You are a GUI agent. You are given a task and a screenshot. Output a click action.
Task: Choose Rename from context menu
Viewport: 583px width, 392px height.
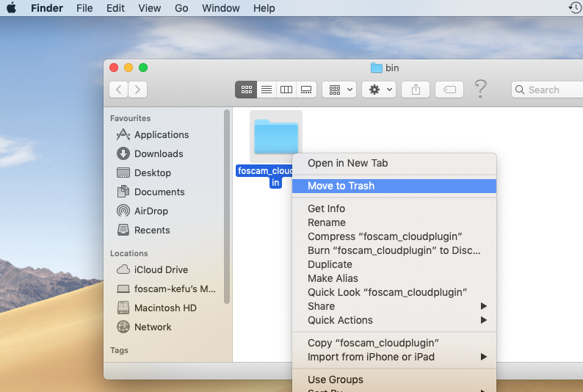pyautogui.click(x=394, y=222)
